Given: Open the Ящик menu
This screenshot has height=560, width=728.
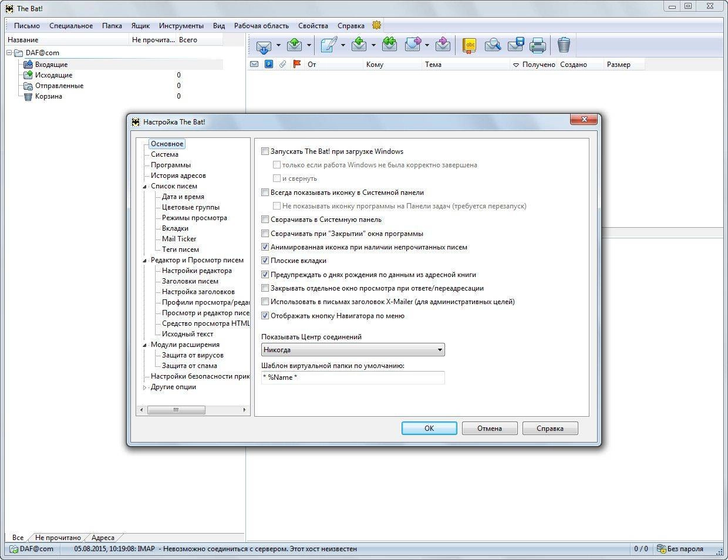Looking at the screenshot, I should tap(140, 26).
